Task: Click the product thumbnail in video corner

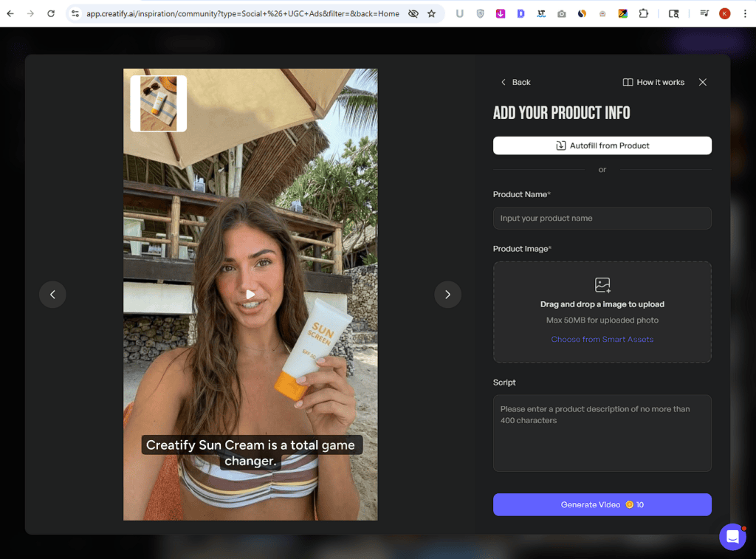Action: click(159, 103)
